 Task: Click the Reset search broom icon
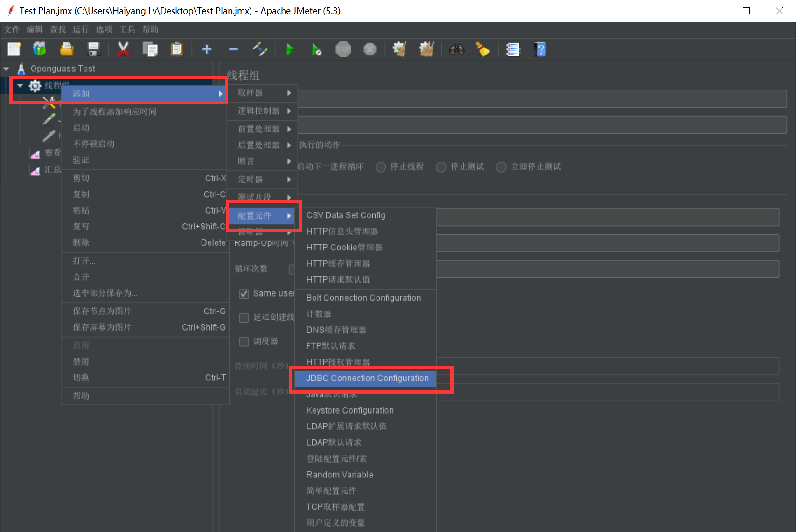click(x=482, y=49)
